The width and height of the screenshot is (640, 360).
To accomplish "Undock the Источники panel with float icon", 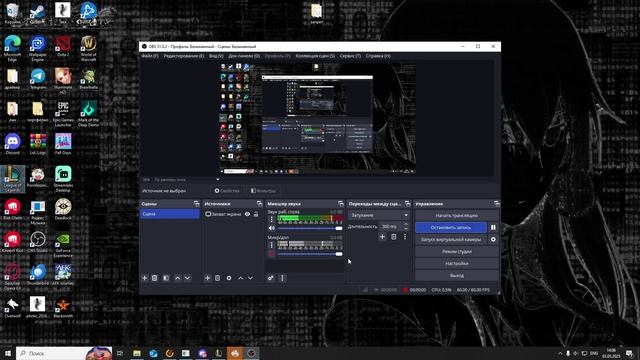I will pyautogui.click(x=259, y=203).
